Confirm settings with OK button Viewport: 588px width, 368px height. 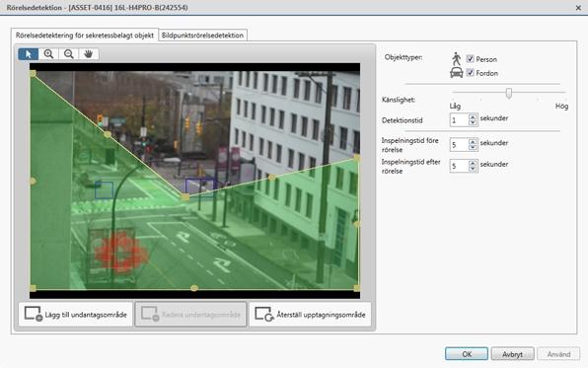pyautogui.click(x=467, y=354)
